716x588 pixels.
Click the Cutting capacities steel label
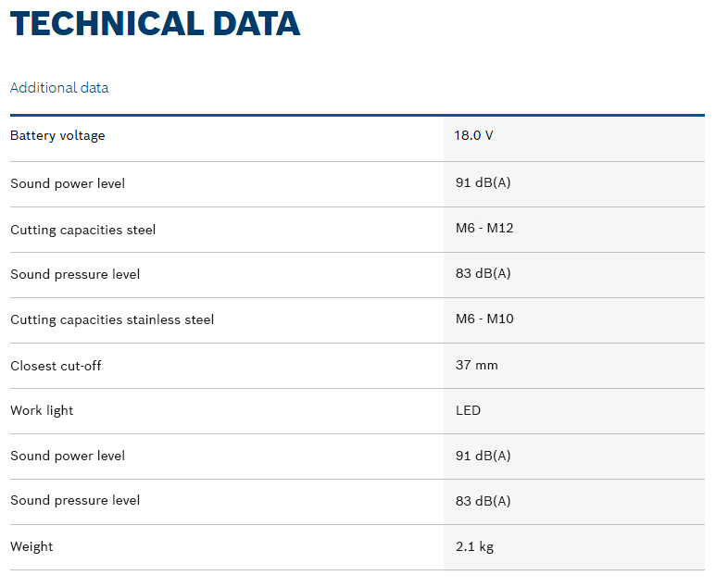tap(82, 230)
